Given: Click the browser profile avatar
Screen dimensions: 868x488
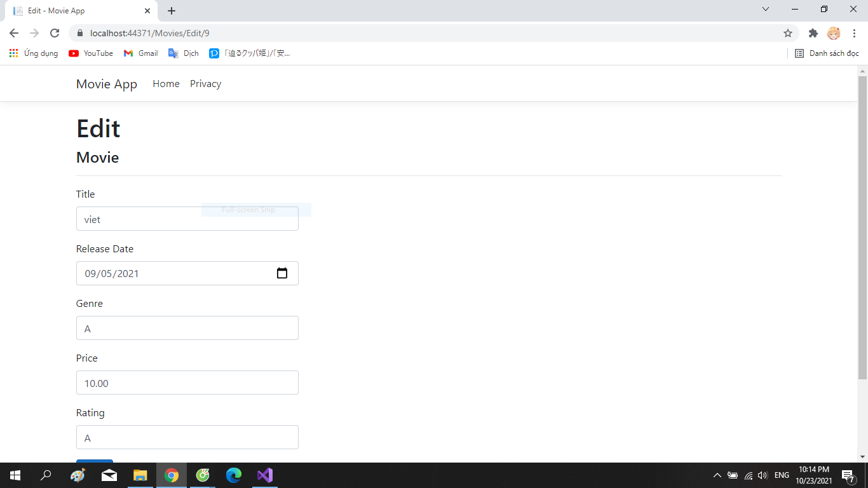Looking at the screenshot, I should 834,32.
